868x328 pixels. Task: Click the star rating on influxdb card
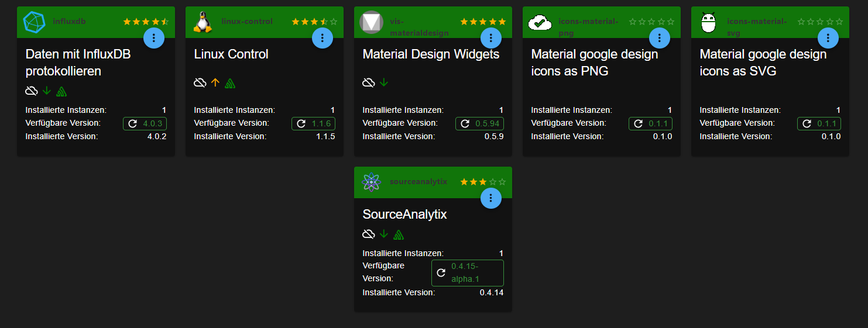pos(146,22)
